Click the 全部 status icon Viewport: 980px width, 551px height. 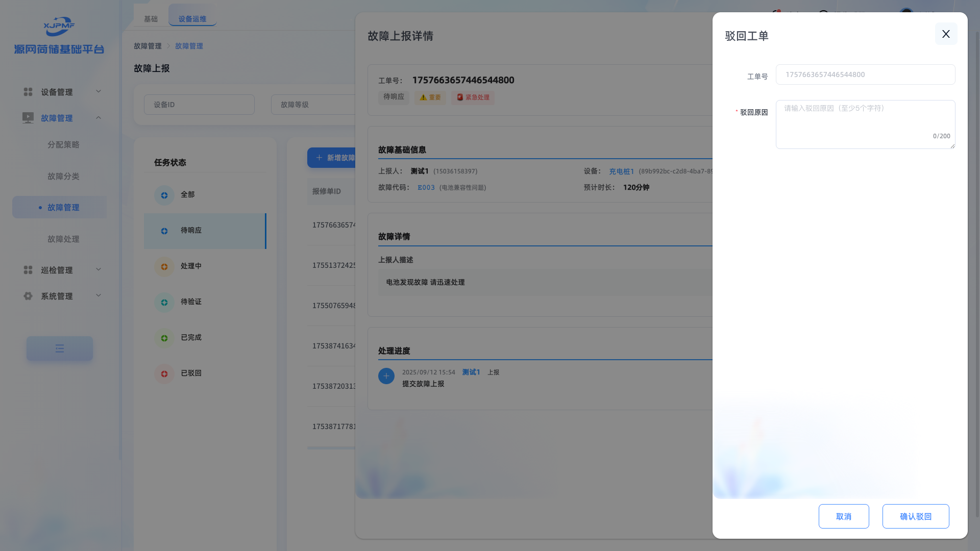(x=164, y=195)
